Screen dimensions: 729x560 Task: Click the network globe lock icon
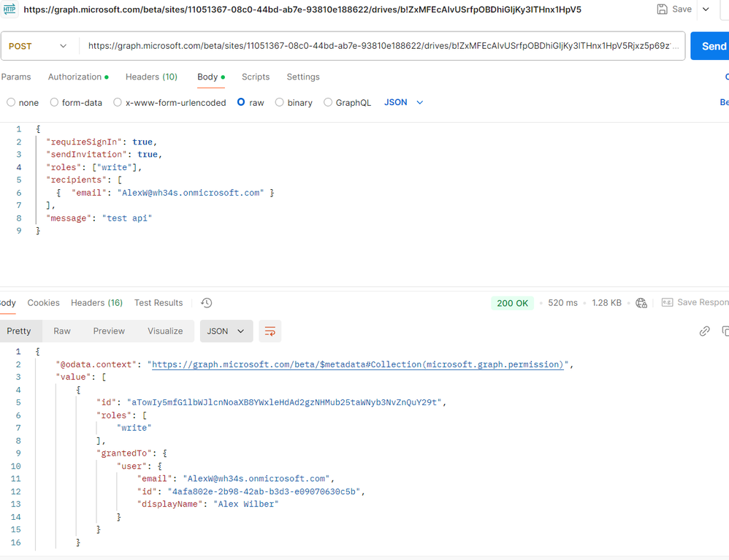(x=641, y=303)
